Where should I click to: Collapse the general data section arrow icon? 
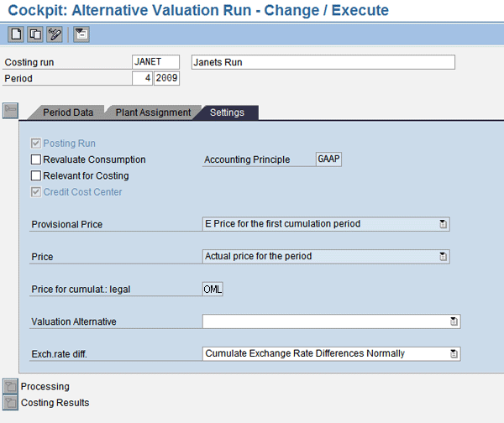pos(10,111)
